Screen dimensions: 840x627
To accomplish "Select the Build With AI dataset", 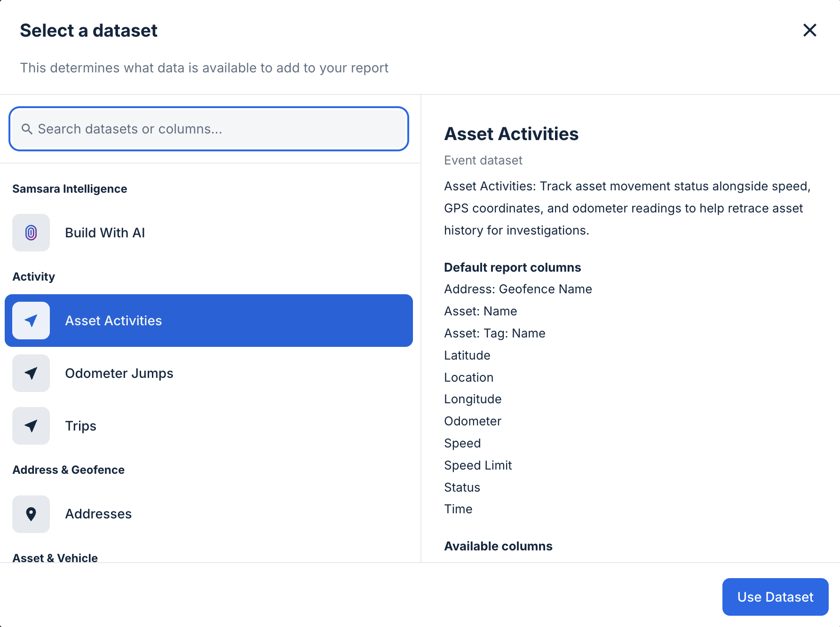I will point(105,232).
